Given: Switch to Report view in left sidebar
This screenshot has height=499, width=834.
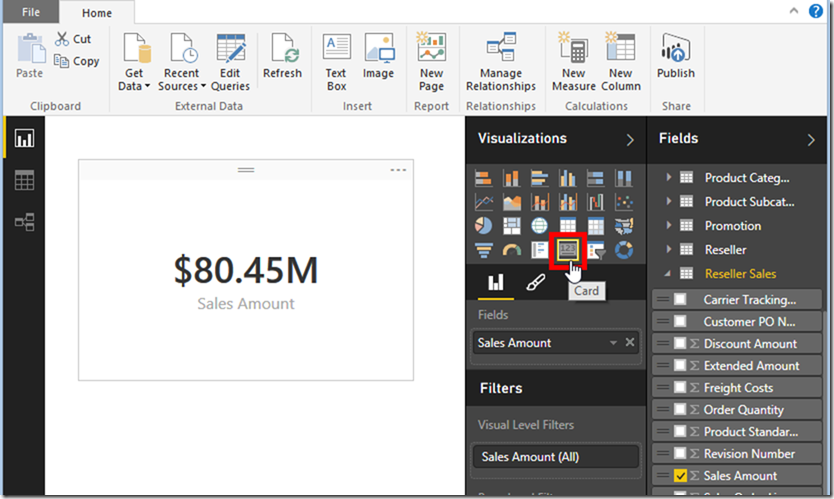Looking at the screenshot, I should (x=24, y=139).
